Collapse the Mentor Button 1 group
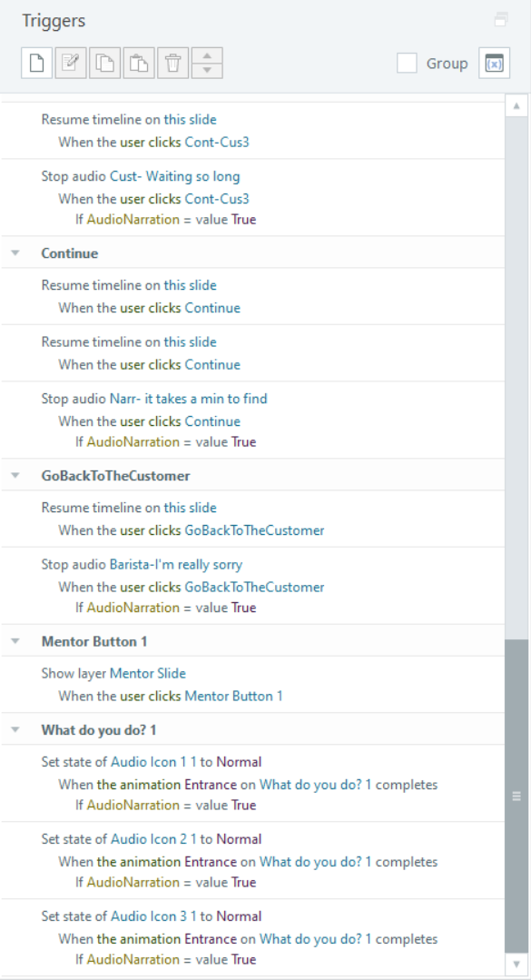Viewport: 531px width, 980px height. tap(15, 641)
